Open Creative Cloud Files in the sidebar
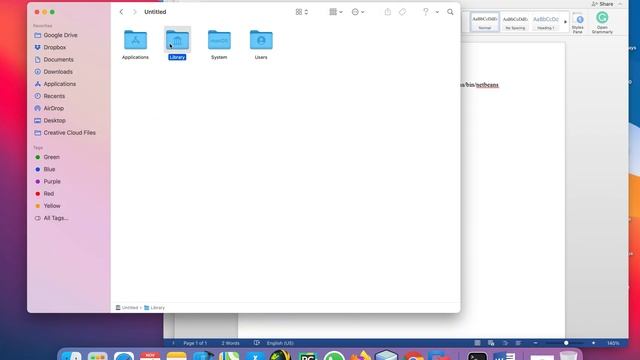The height and width of the screenshot is (360, 640). click(x=69, y=133)
